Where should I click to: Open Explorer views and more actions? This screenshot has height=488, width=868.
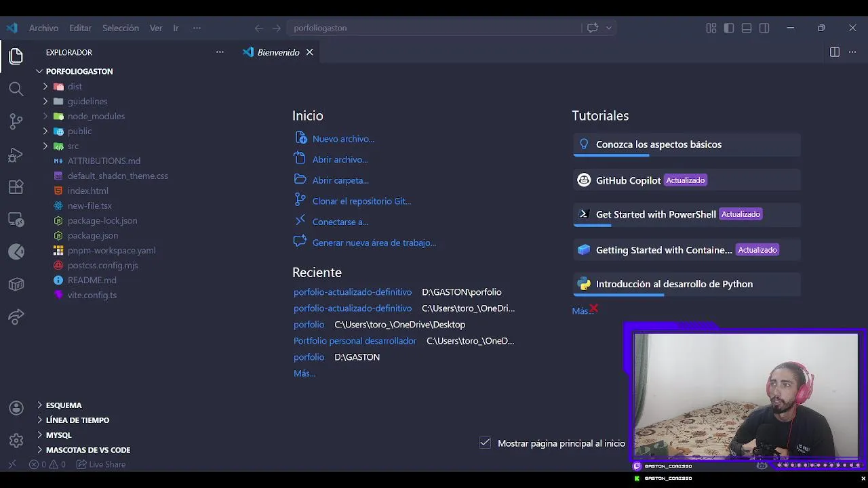pyautogui.click(x=220, y=52)
